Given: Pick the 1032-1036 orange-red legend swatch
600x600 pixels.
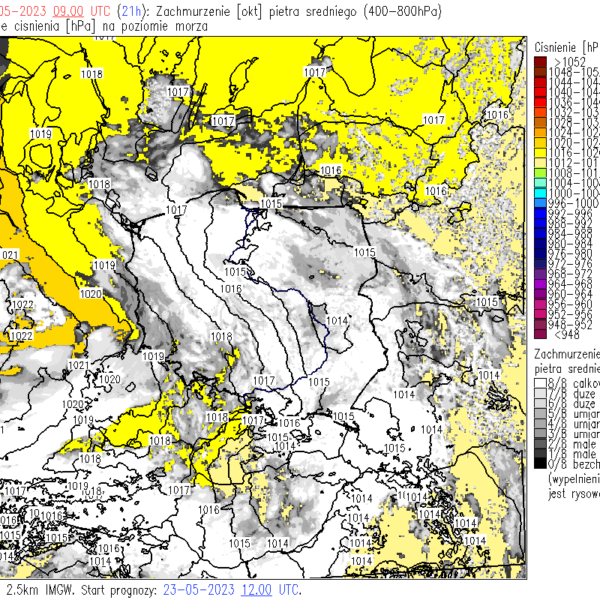Looking at the screenshot, I should coord(540,112).
